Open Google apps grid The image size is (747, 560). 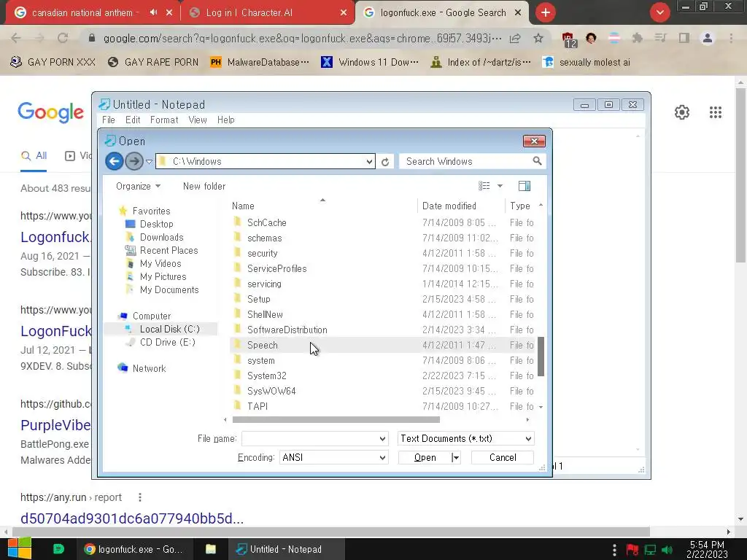point(716,112)
